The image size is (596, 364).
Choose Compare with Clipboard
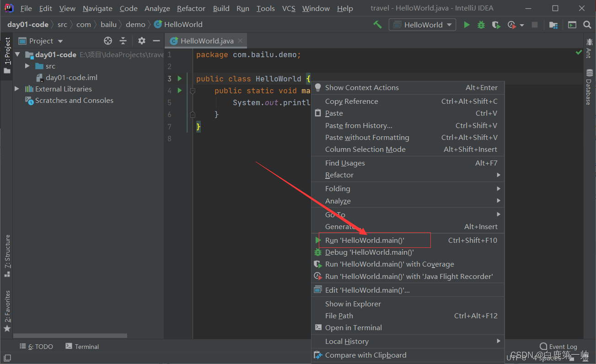point(408,355)
